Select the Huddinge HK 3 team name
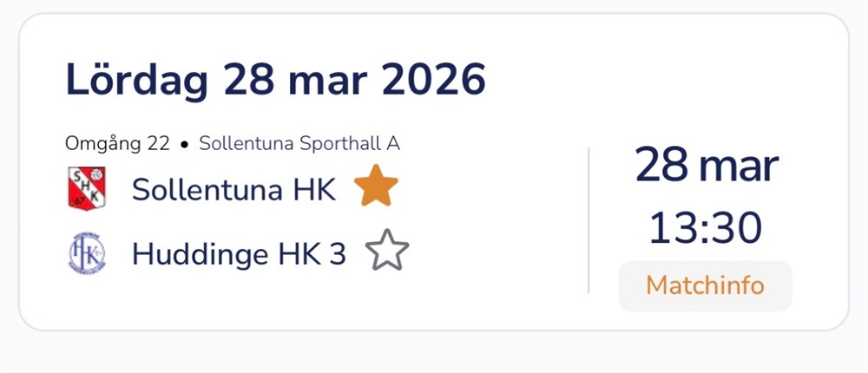The height and width of the screenshot is (373, 868). point(239,253)
